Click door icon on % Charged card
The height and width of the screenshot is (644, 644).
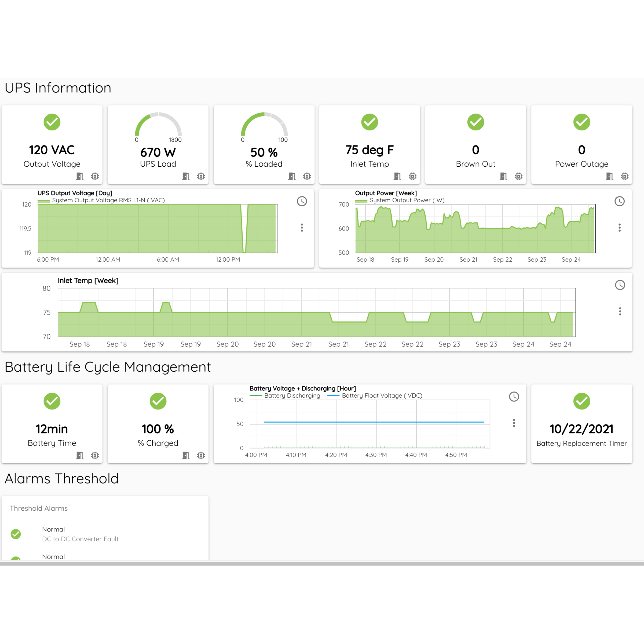(x=186, y=455)
